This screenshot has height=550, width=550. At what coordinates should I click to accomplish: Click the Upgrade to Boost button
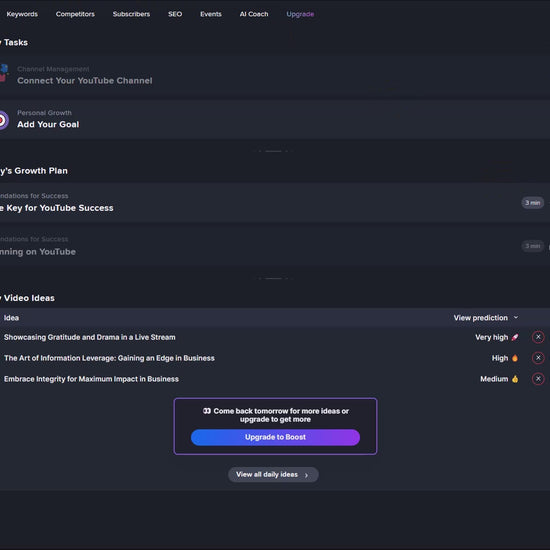(x=275, y=437)
